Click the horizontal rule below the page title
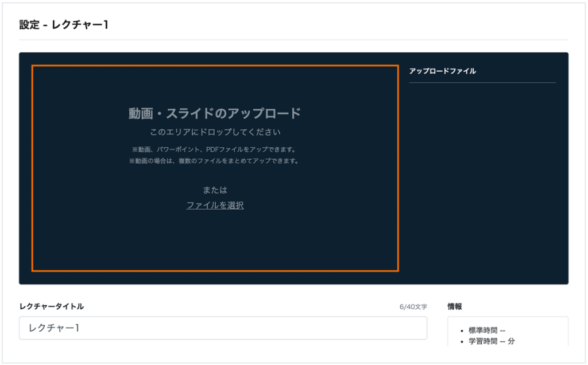The height and width of the screenshot is (365, 588). pyautogui.click(x=293, y=40)
